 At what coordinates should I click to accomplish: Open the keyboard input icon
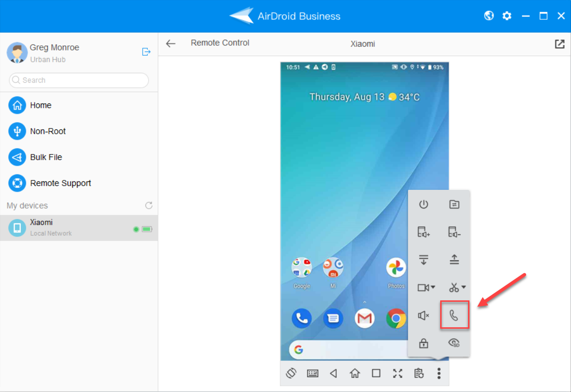point(313,374)
